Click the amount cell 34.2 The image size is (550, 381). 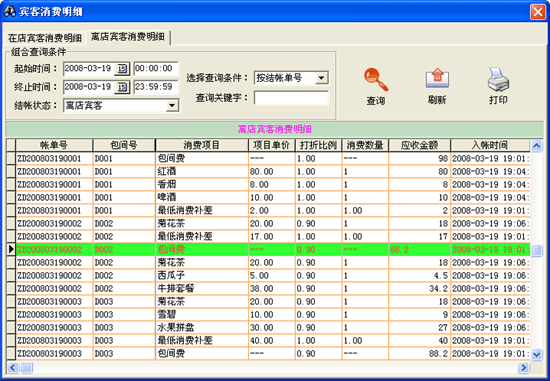420,288
